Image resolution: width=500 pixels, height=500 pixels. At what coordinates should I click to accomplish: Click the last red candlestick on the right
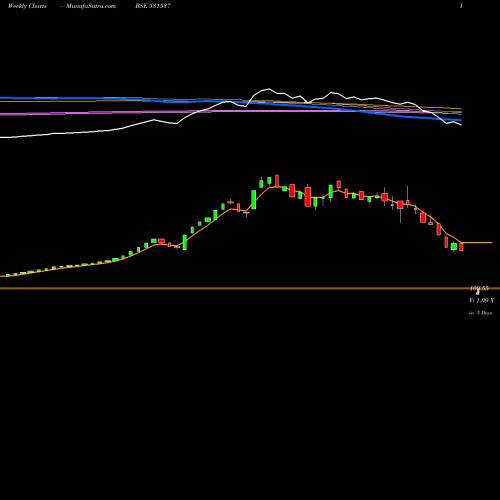click(x=461, y=247)
